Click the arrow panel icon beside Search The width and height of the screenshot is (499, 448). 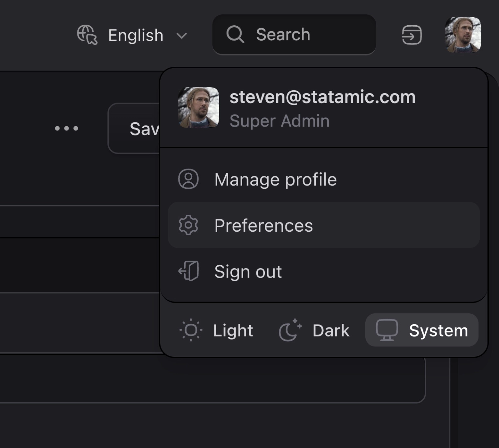[x=412, y=35]
